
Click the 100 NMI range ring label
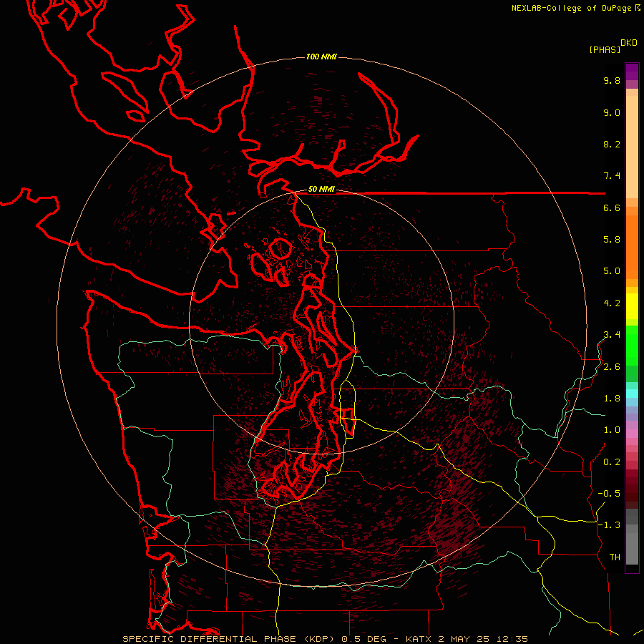click(x=321, y=57)
